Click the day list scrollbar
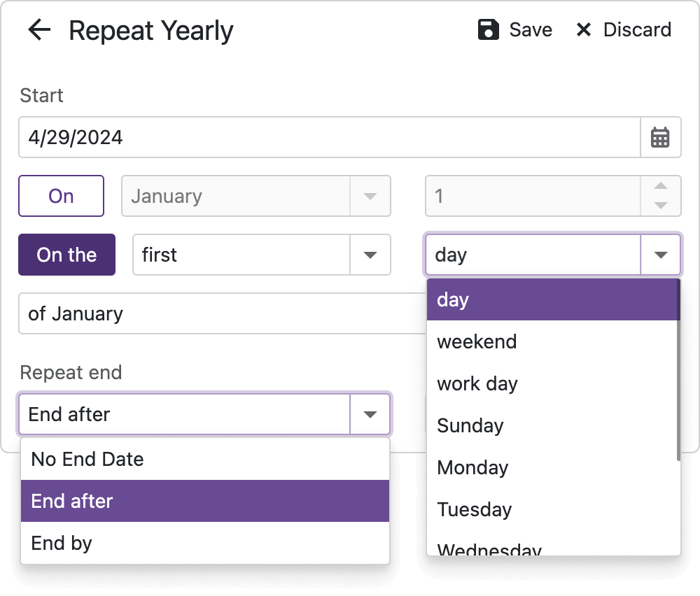 (678, 371)
